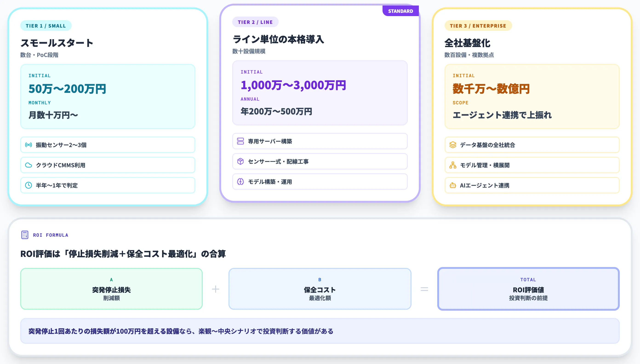The height and width of the screenshot is (364, 640).
Task: Select the server icon for 専用サーバー構築
Action: [241, 141]
